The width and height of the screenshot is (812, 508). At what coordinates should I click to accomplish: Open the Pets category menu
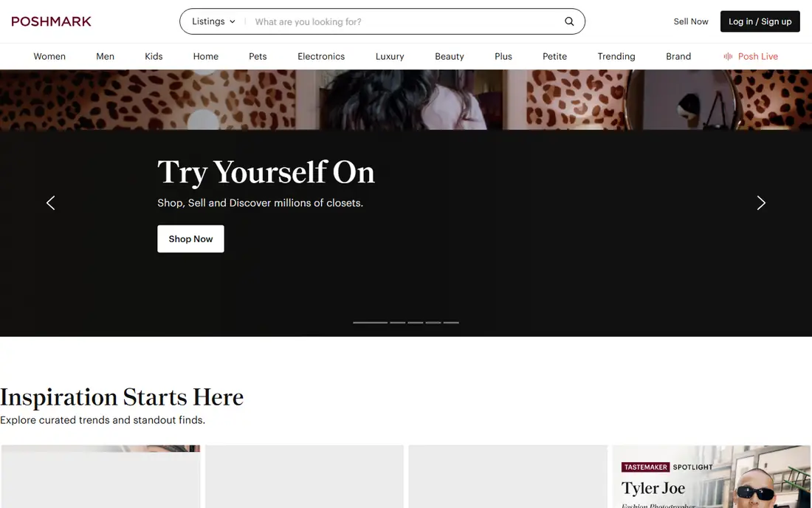(x=258, y=56)
